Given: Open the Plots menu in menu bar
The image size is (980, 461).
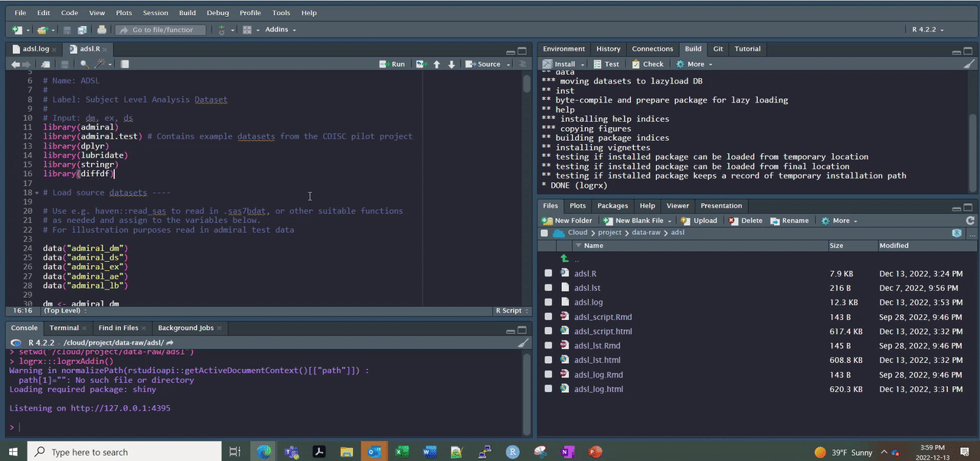Looking at the screenshot, I should pos(123,13).
